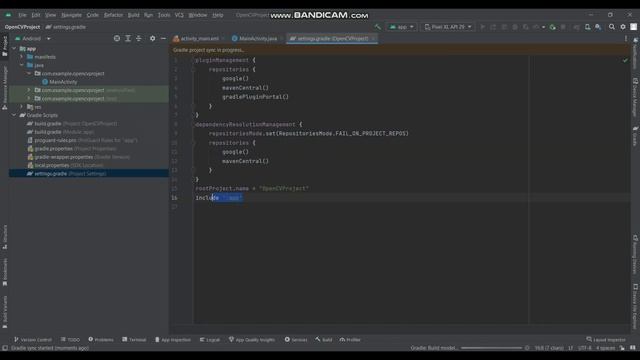
Task: Open the Pixel XL API 29 device dropdown
Action: click(448, 27)
